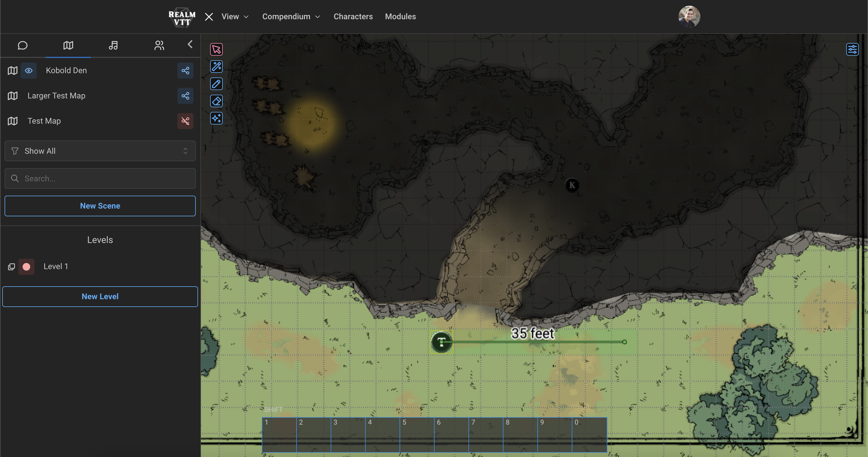The image size is (868, 457).
Task: Open the music playlist tab
Action: [114, 45]
